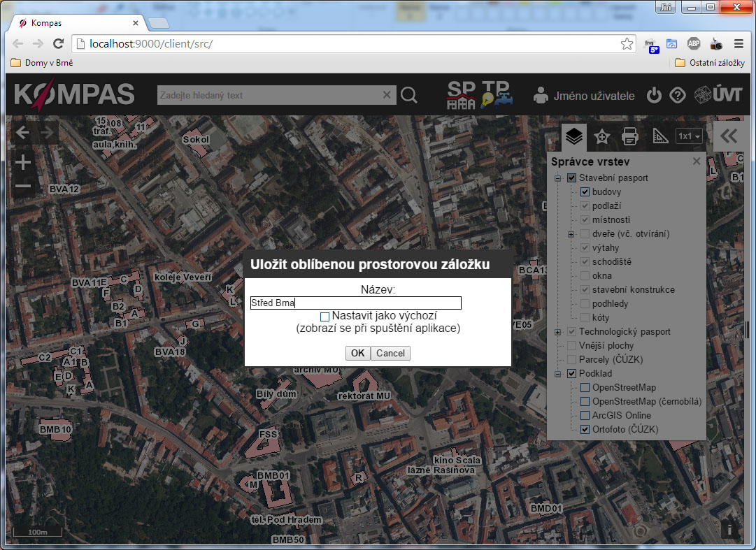
Task: Select the measurement ruler tool
Action: tap(660, 137)
